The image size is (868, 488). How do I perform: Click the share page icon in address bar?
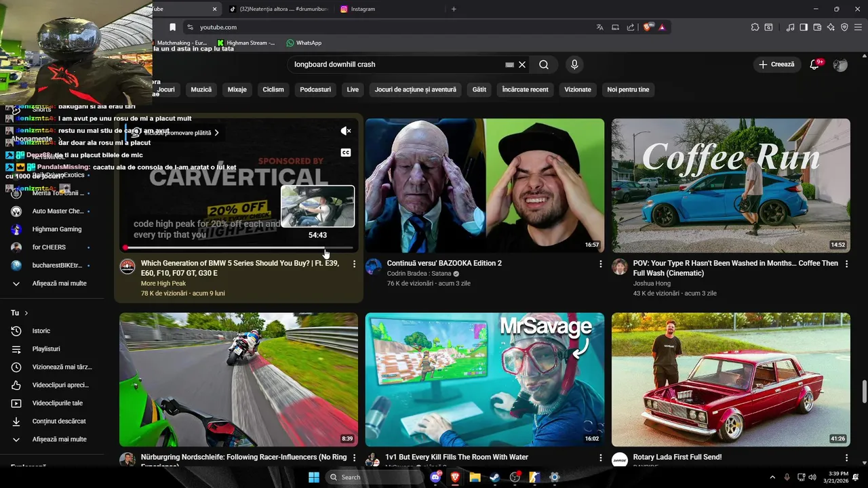pos(631,27)
